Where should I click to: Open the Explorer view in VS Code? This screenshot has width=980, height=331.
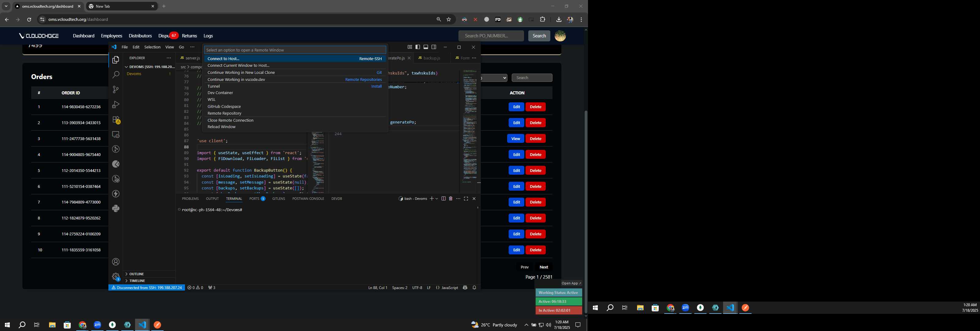click(116, 60)
